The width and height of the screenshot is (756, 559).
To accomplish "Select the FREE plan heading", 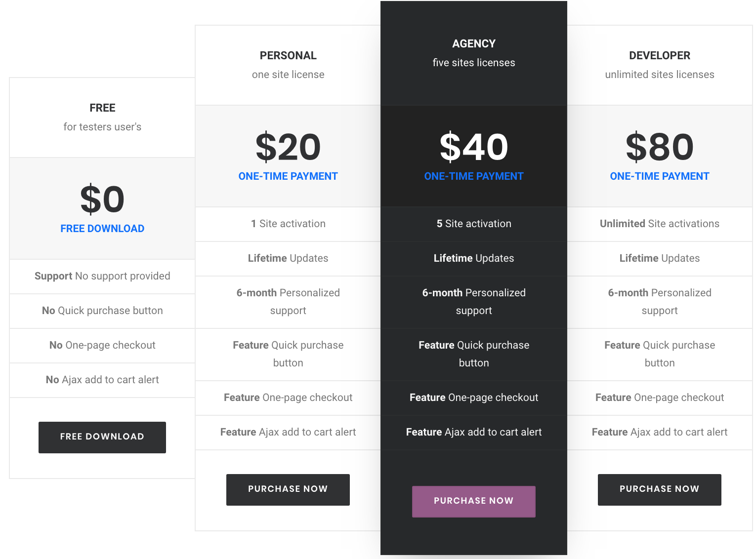I will tap(102, 108).
